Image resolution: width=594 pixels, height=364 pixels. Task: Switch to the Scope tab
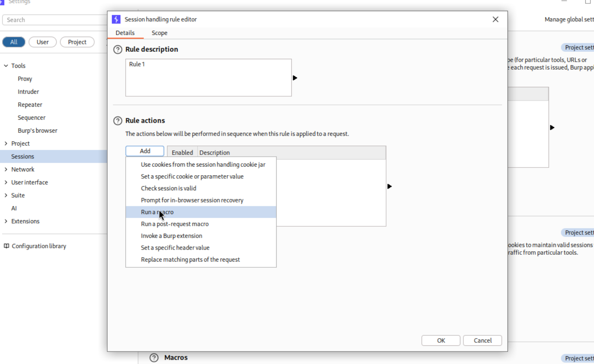point(159,33)
